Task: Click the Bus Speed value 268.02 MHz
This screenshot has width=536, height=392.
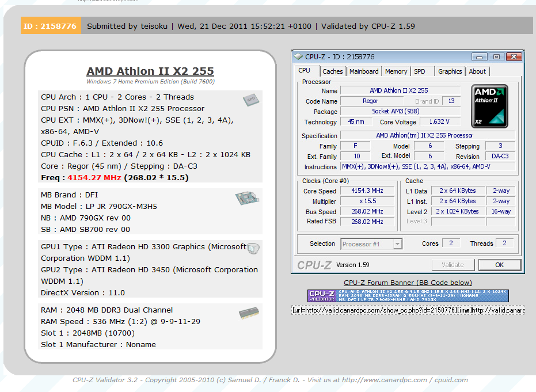Action: coord(367,212)
